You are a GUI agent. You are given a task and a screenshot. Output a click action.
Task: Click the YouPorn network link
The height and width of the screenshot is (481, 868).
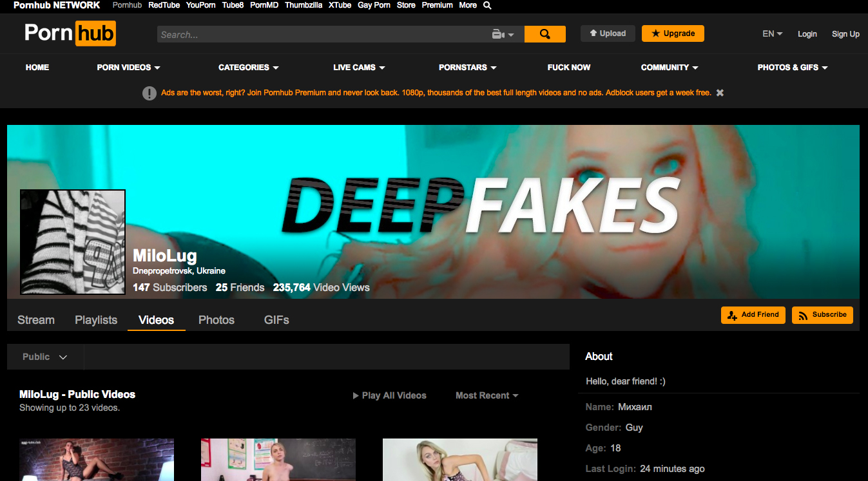(x=201, y=5)
